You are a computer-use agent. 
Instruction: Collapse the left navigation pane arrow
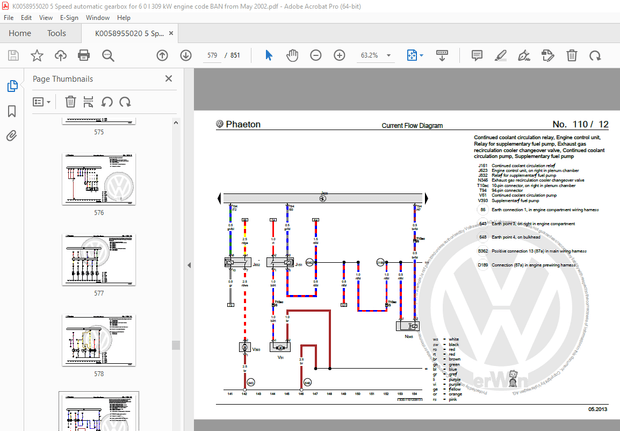189,265
